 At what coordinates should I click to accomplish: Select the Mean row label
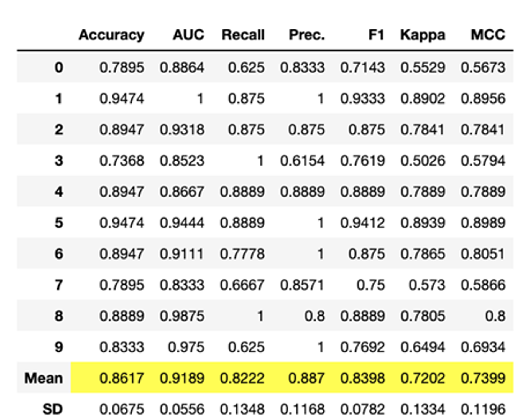click(x=44, y=378)
